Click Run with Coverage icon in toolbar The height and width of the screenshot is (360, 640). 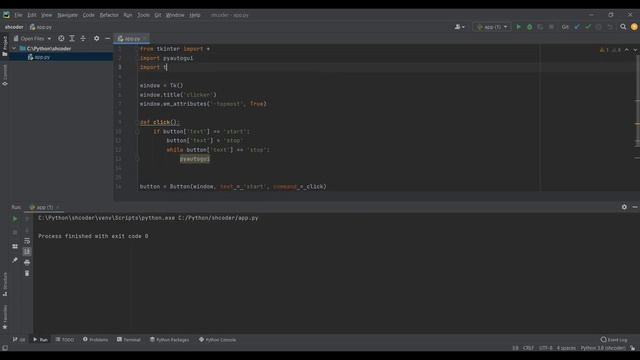pyautogui.click(x=540, y=27)
